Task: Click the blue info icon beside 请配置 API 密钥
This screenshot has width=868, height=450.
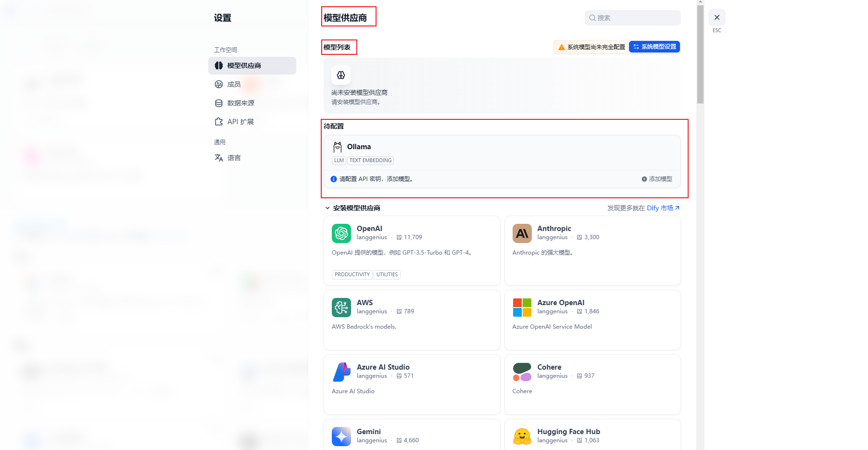Action: coord(334,179)
